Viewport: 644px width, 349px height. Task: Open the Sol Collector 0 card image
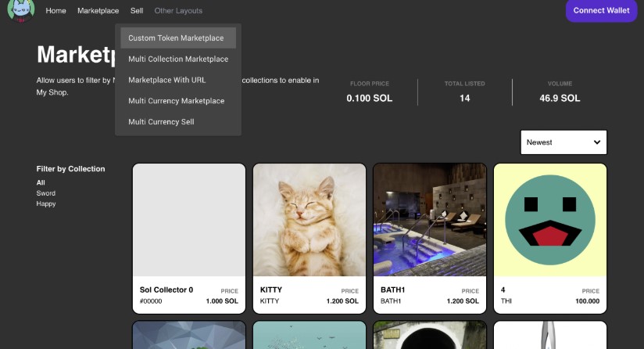[x=189, y=220]
